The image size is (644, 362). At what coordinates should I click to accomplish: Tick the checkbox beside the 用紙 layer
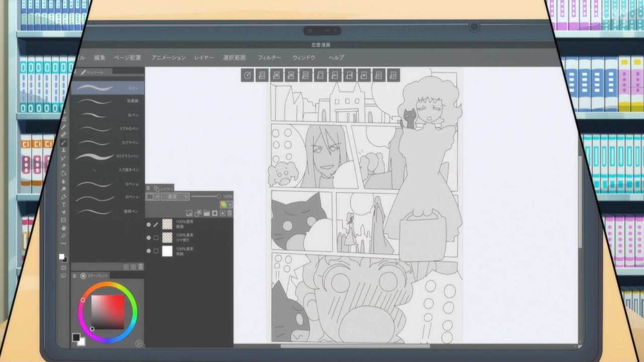coord(156,251)
